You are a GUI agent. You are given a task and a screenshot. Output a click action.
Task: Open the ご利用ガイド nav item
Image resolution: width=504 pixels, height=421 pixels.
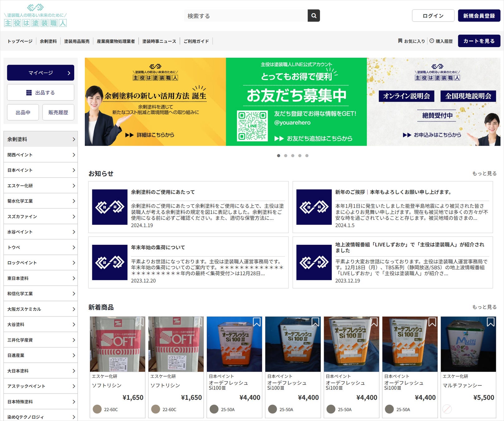pyautogui.click(x=196, y=41)
